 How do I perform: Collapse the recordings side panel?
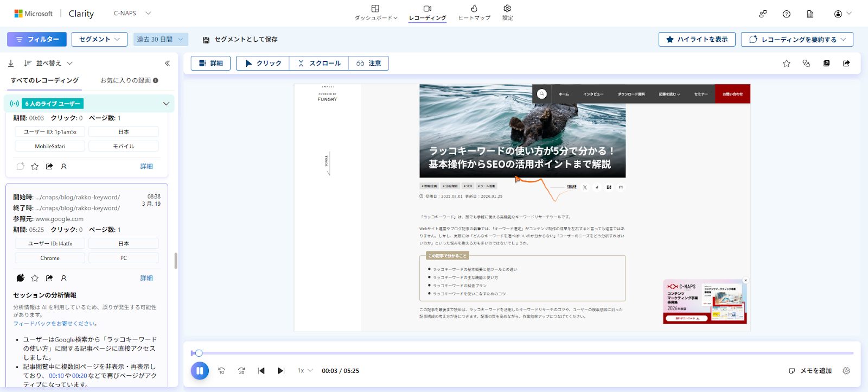167,64
